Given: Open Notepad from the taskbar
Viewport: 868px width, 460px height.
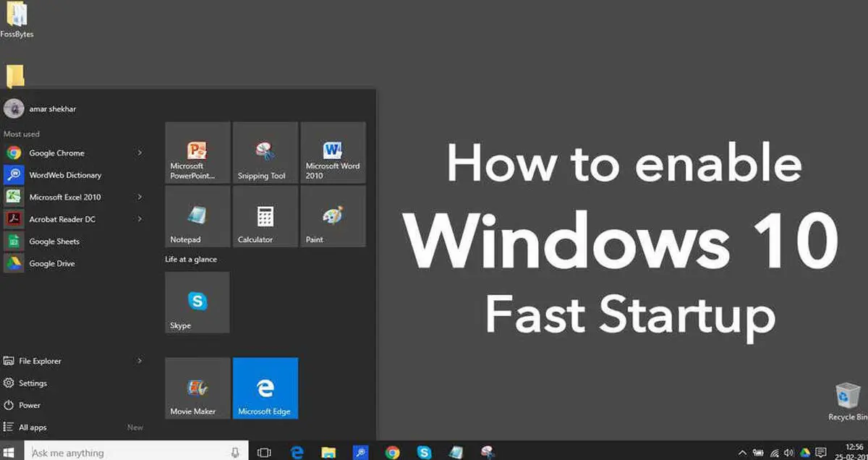Looking at the screenshot, I should (456, 452).
